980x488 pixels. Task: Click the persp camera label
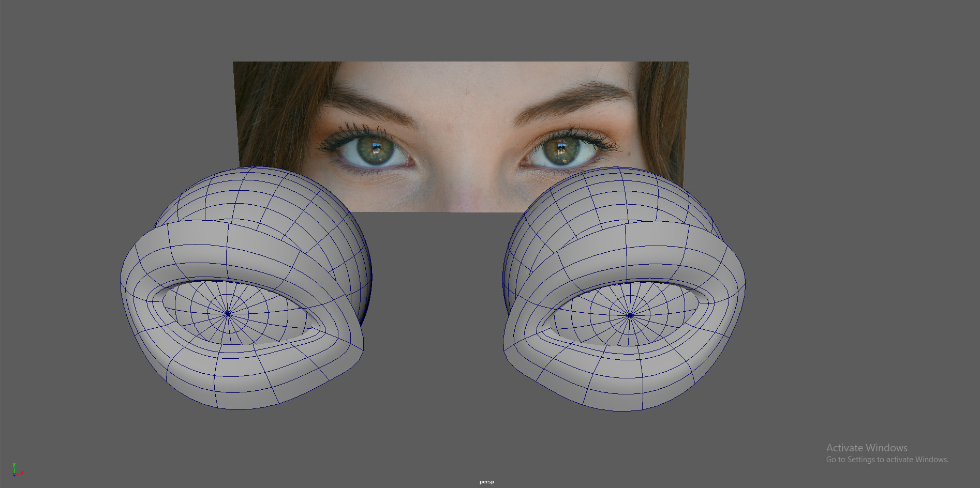486,481
